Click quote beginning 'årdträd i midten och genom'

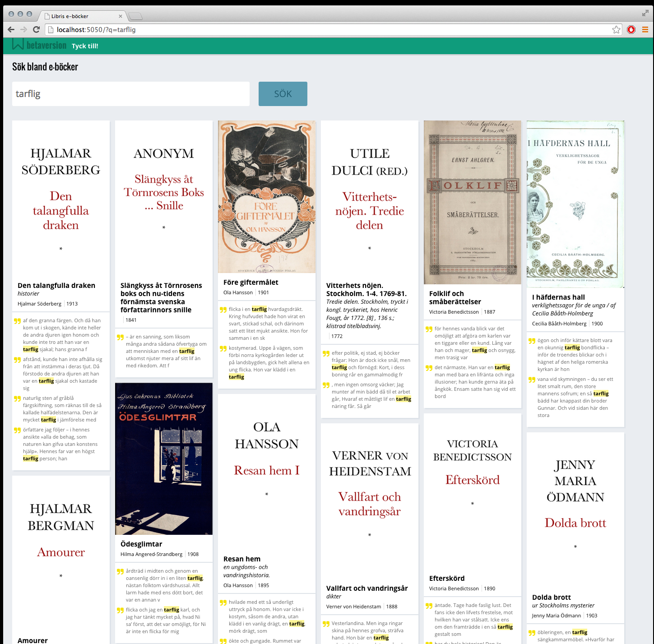(166, 585)
